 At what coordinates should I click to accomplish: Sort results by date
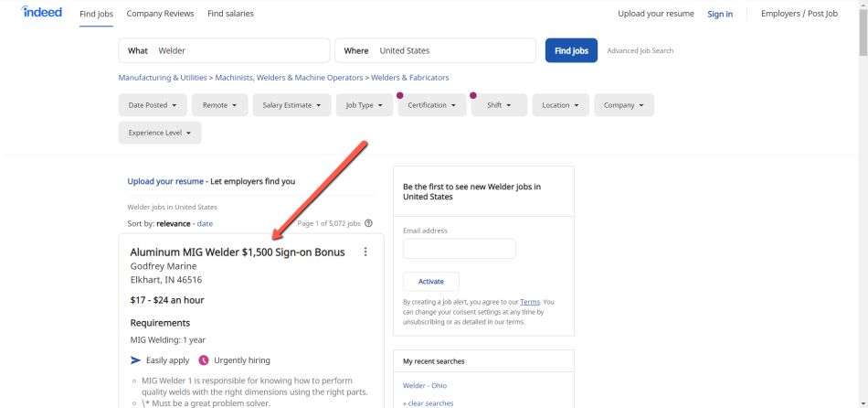click(205, 224)
